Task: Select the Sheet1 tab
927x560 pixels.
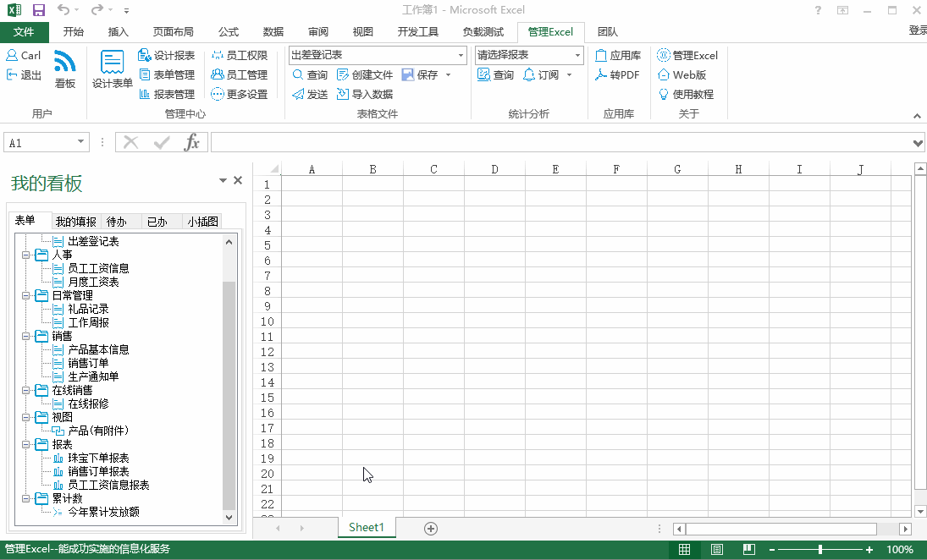Action: (x=367, y=528)
